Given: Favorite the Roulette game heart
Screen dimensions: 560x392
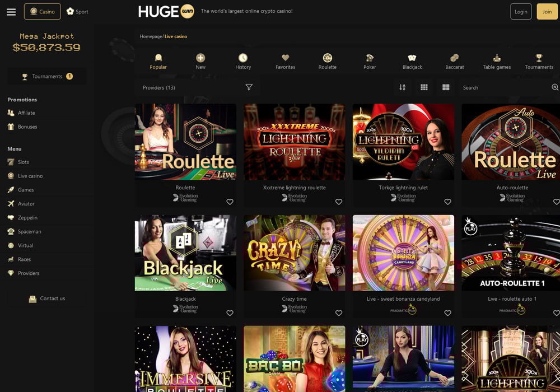Looking at the screenshot, I should [230, 202].
